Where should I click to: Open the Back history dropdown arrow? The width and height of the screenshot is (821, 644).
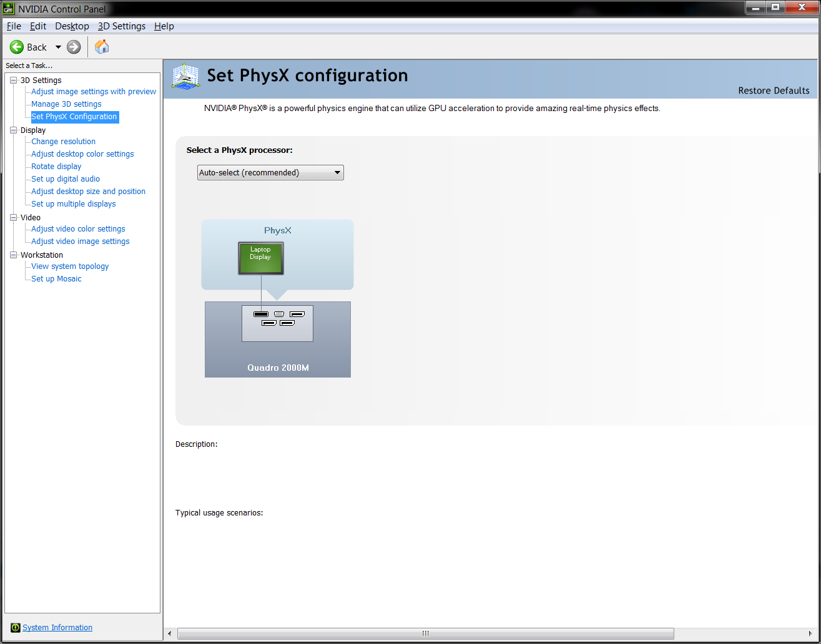click(58, 47)
